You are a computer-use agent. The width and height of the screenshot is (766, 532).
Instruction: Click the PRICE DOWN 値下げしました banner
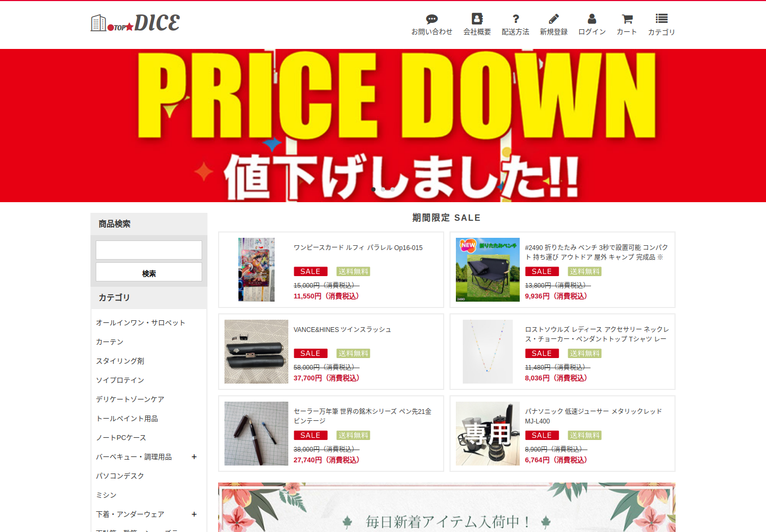(383, 126)
